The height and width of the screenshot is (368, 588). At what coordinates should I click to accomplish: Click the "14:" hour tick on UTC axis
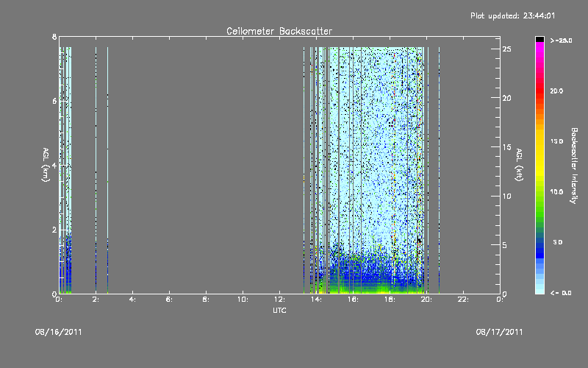tap(316, 300)
